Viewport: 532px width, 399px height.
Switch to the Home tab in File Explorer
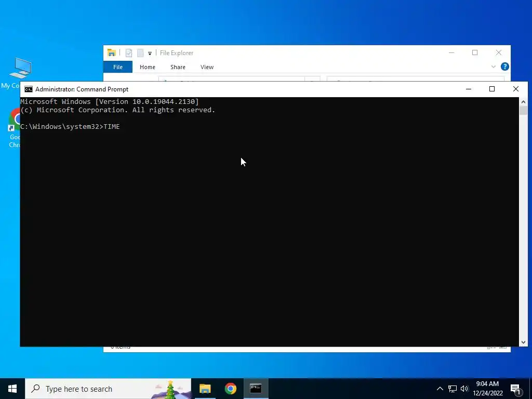pos(147,67)
